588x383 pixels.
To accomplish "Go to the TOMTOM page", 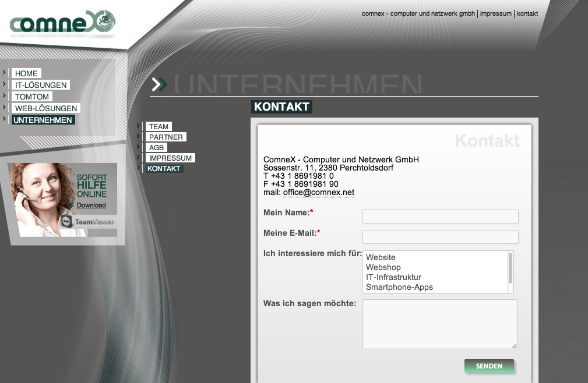I will [x=32, y=97].
